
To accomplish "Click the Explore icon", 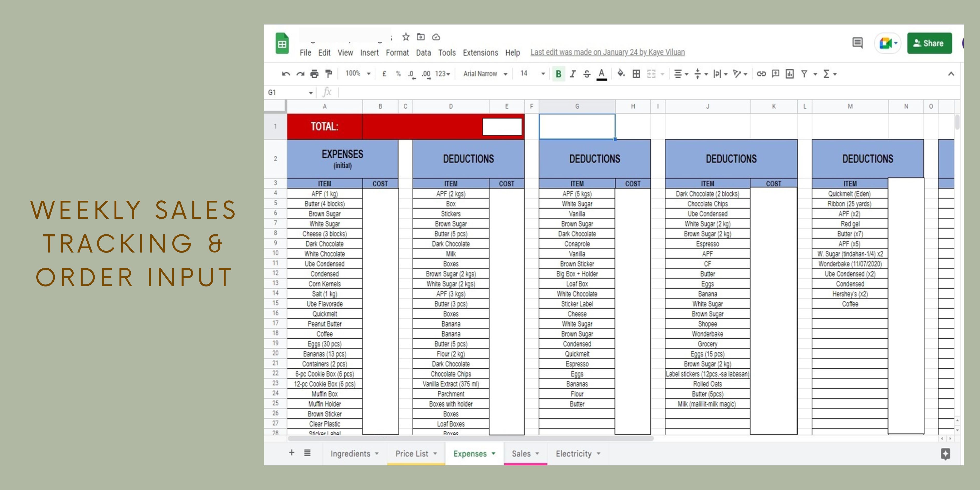I will 945,453.
